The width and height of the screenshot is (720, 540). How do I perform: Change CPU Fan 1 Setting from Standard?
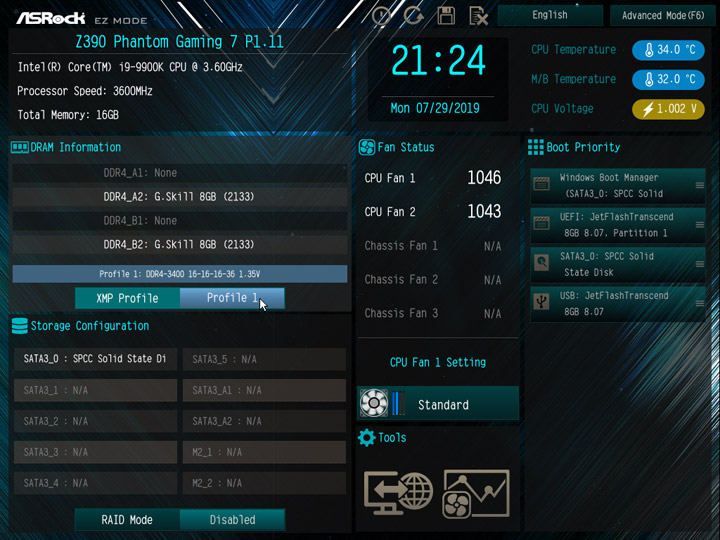pyautogui.click(x=438, y=403)
